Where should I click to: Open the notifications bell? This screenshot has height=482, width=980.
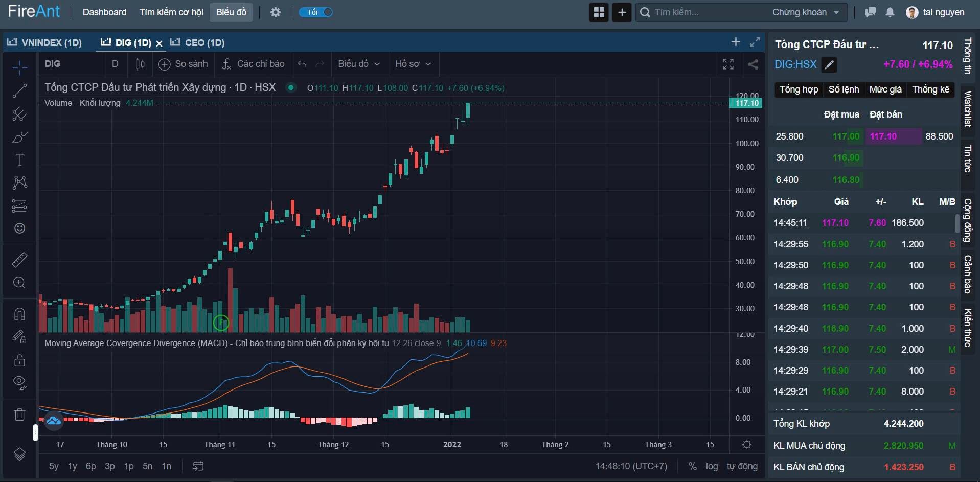pos(890,12)
